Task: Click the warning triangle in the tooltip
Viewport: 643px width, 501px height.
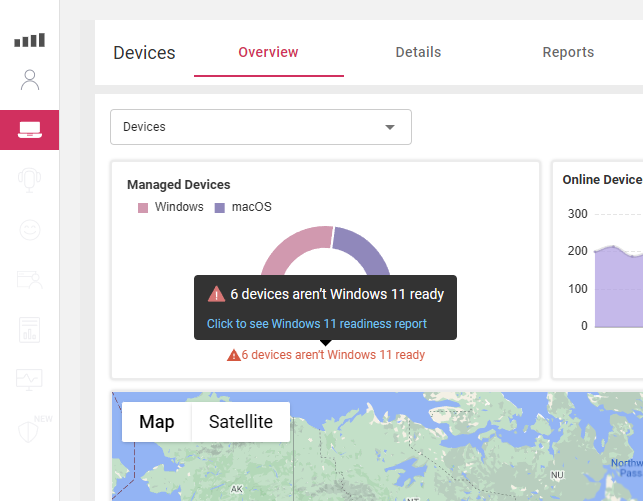Action: click(x=216, y=294)
